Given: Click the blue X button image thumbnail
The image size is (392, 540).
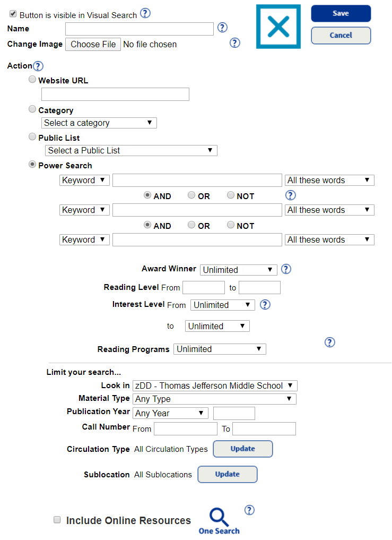Looking at the screenshot, I should (278, 27).
